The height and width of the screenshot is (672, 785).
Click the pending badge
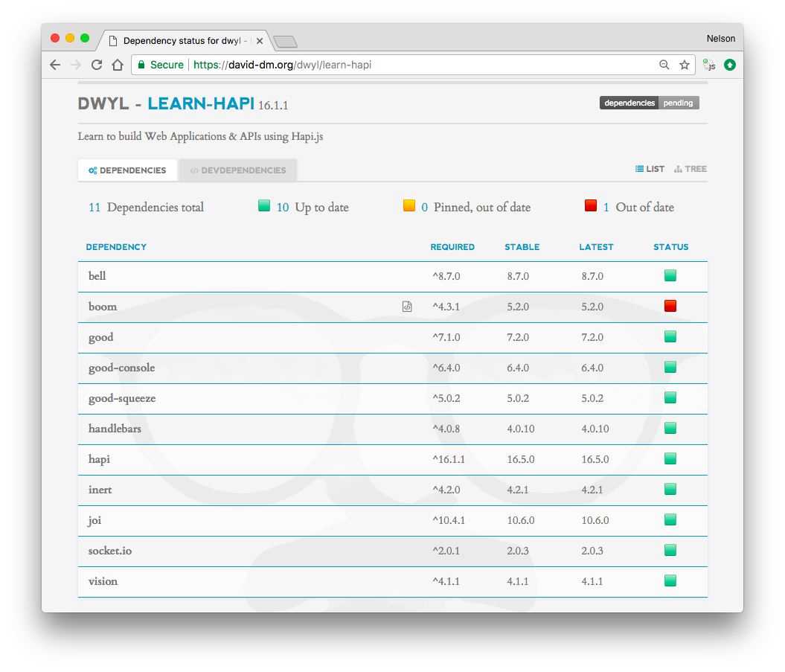[x=678, y=103]
